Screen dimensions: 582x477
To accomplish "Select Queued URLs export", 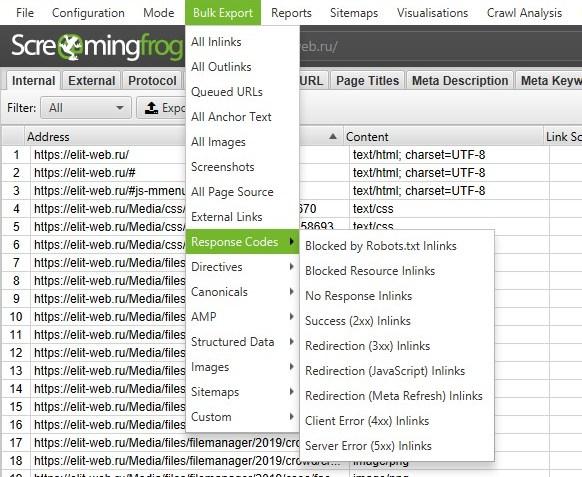I will (x=242, y=92).
